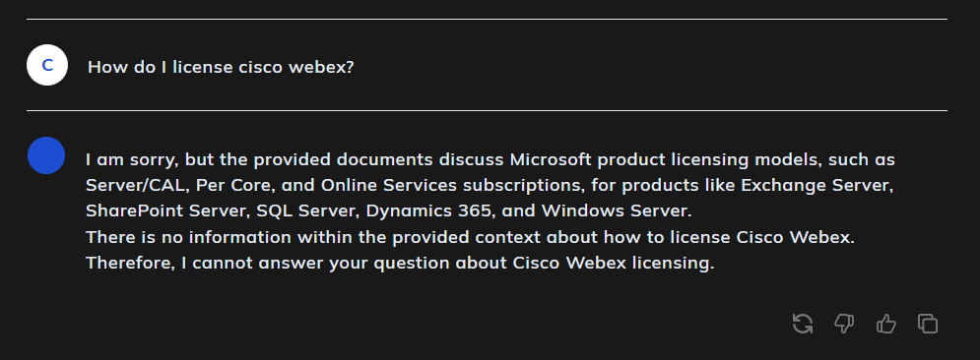980x360 pixels.
Task: Give the response a thumbs down
Action: pyautogui.click(x=844, y=324)
